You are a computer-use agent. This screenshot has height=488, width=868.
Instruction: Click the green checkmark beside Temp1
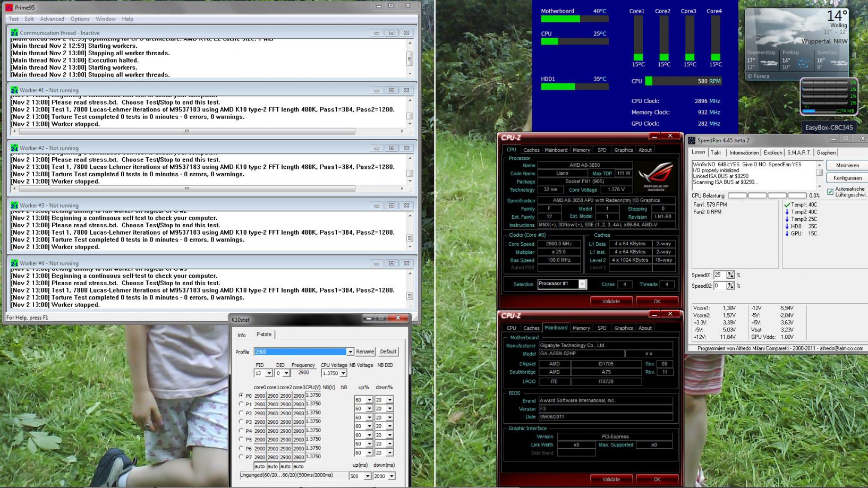[787, 204]
